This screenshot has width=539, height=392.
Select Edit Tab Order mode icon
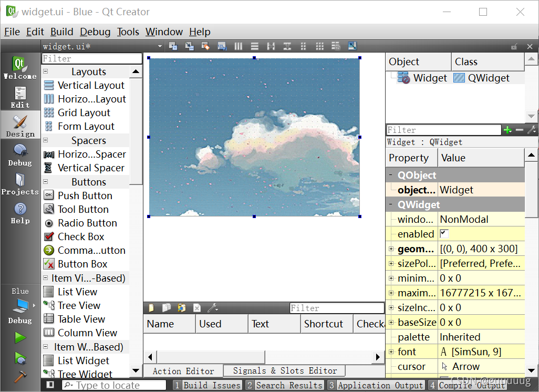(x=222, y=46)
